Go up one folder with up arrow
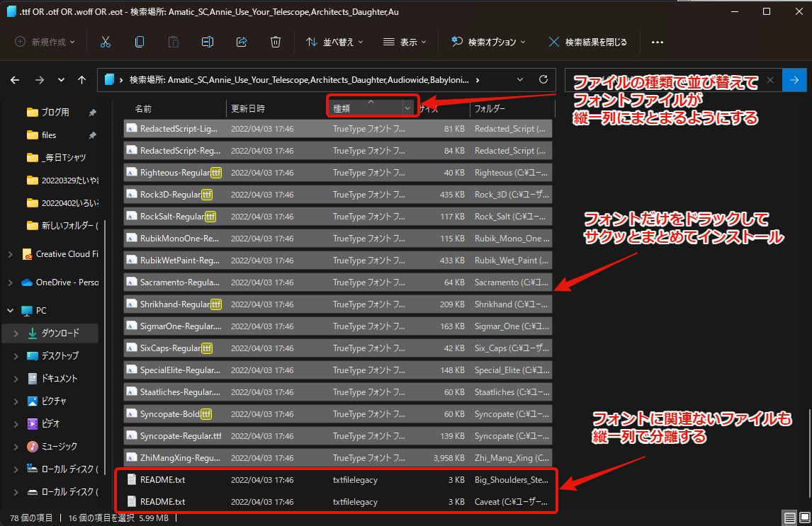Viewport: 812px width, 526px height. coord(82,80)
